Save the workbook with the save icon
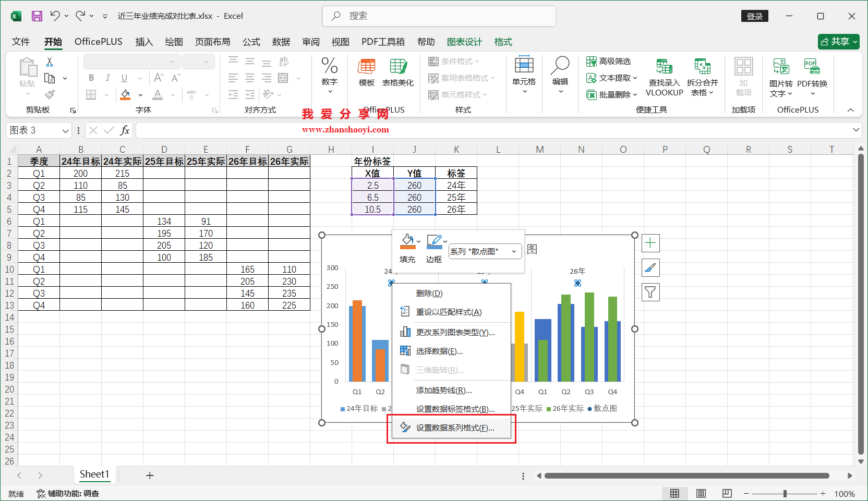Image resolution: width=868 pixels, height=501 pixels. 37,16
